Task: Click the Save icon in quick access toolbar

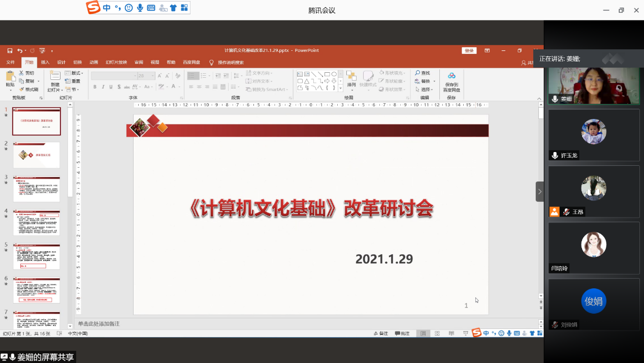Action: click(10, 50)
